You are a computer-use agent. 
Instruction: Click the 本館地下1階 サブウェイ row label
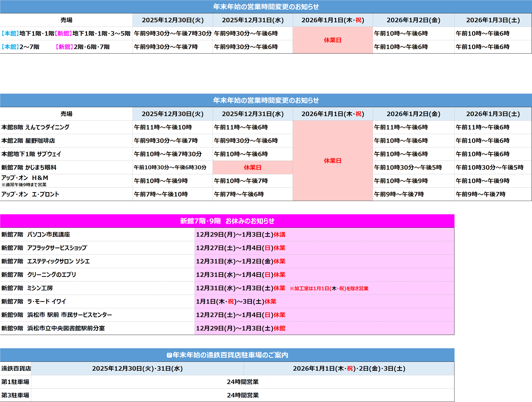[31, 154]
